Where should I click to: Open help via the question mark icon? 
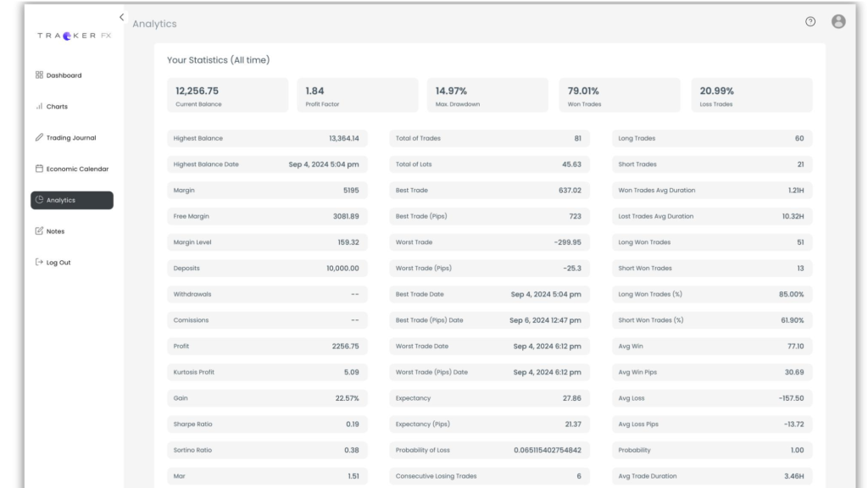[x=810, y=21]
